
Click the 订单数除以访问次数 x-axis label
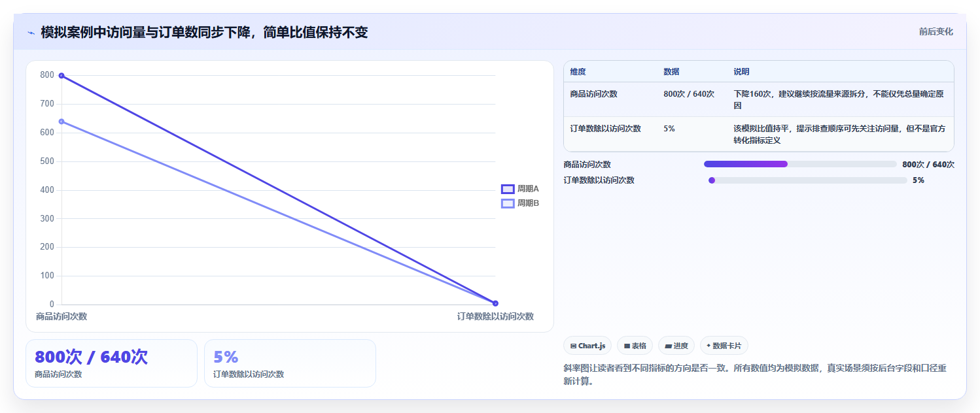pyautogui.click(x=495, y=316)
